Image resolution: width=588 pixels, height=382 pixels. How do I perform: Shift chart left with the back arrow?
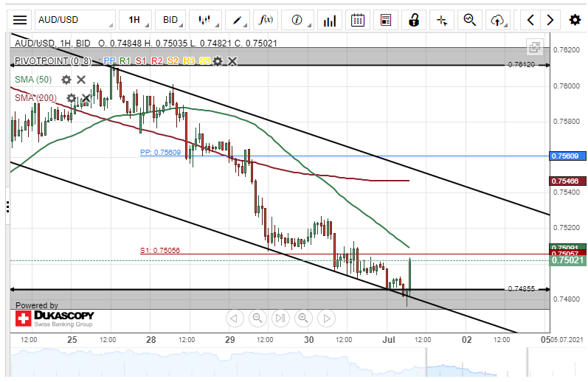(x=530, y=20)
